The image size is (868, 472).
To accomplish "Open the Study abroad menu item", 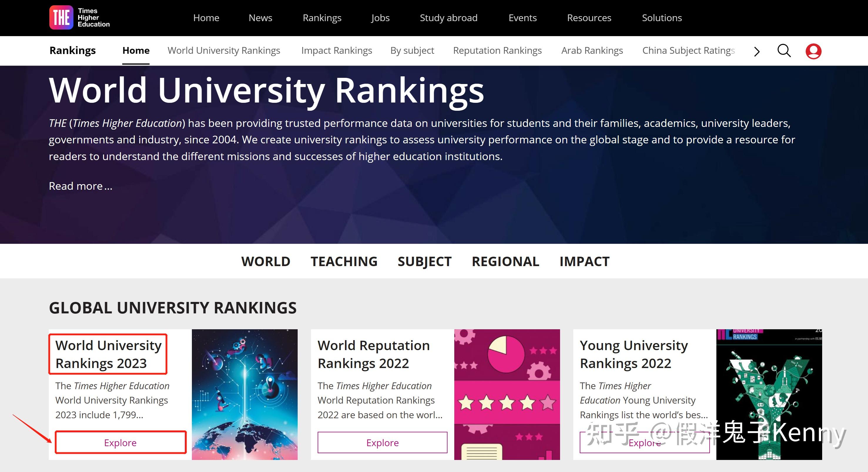I will tap(448, 18).
